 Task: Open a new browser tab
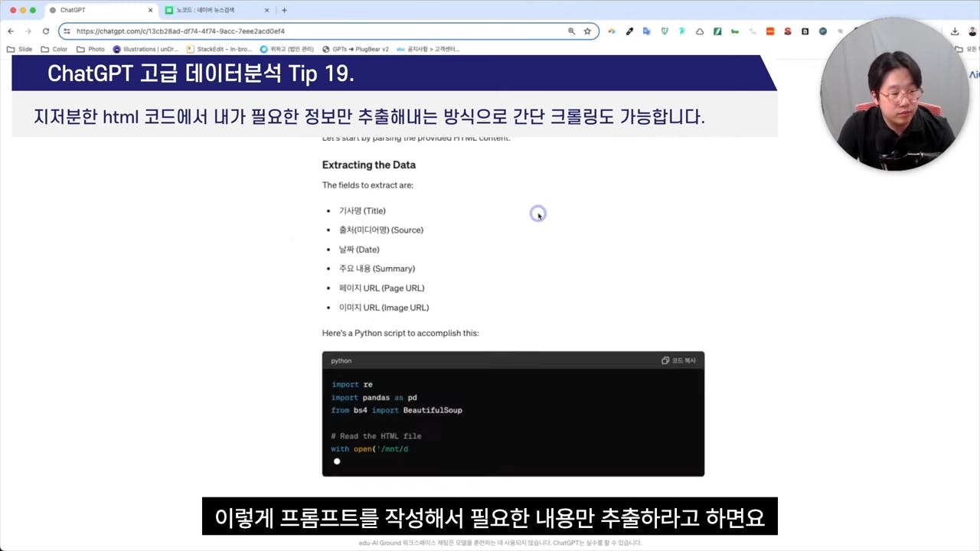pyautogui.click(x=284, y=11)
